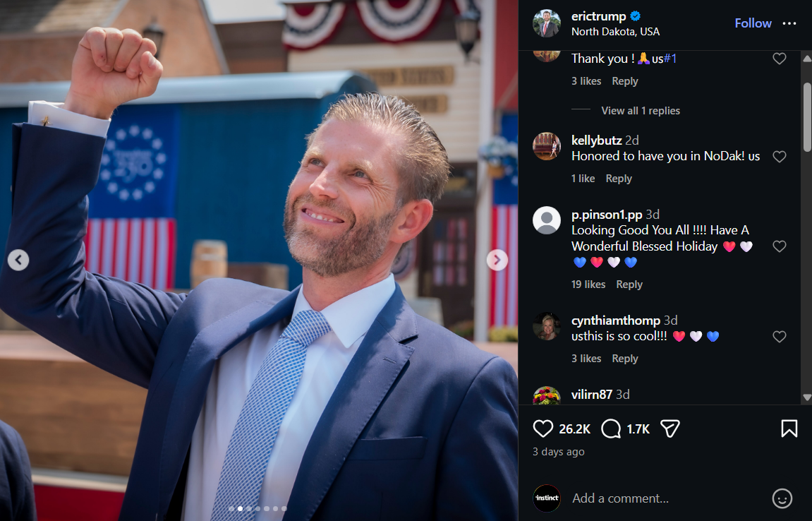Follow the erictrump account
This screenshot has height=521, width=812.
[753, 23]
